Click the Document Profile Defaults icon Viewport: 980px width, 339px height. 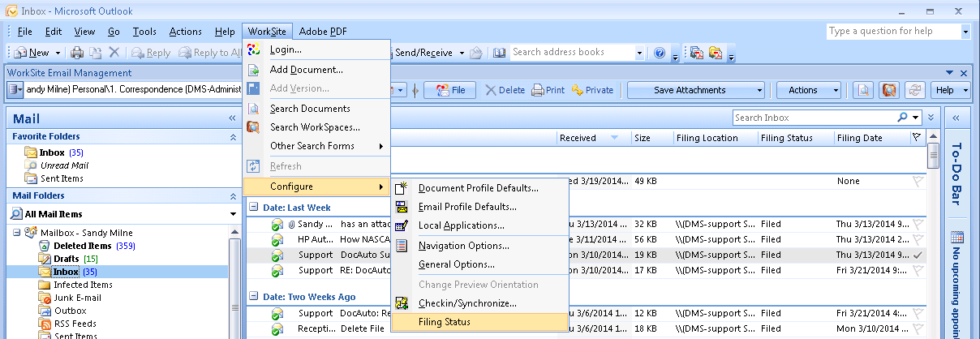point(402,188)
